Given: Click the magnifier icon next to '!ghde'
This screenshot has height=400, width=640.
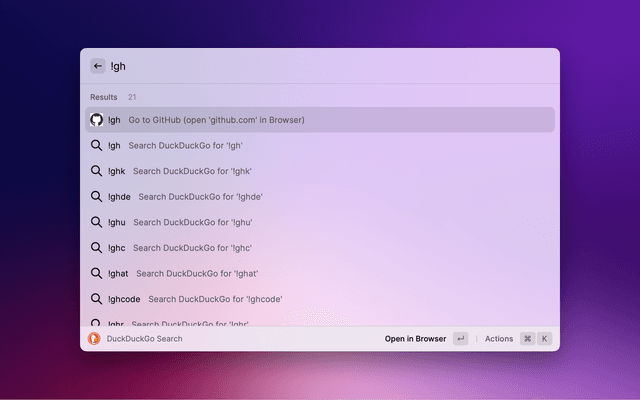Looking at the screenshot, I should 97,196.
